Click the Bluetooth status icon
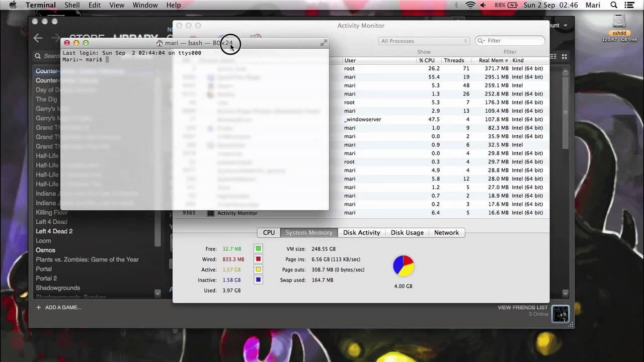This screenshot has height=362, width=644. point(457,5)
